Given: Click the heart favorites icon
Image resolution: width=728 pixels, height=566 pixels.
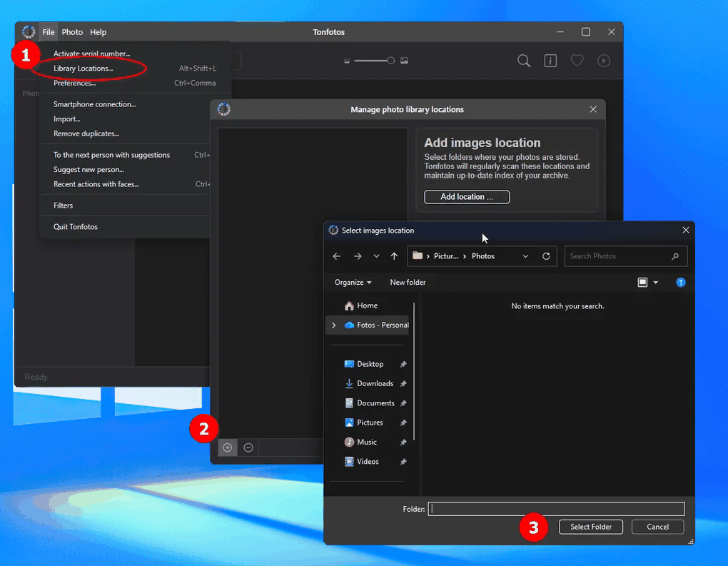Looking at the screenshot, I should (577, 61).
